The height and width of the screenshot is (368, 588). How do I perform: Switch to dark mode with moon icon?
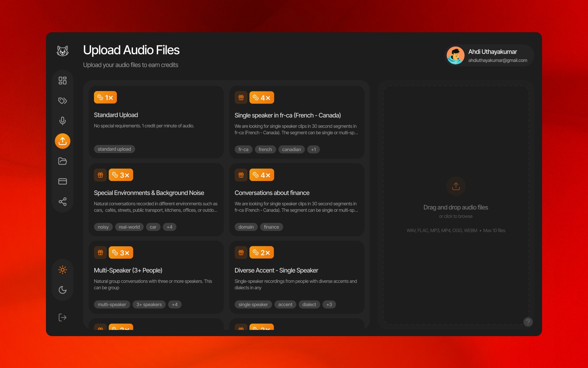pos(62,290)
